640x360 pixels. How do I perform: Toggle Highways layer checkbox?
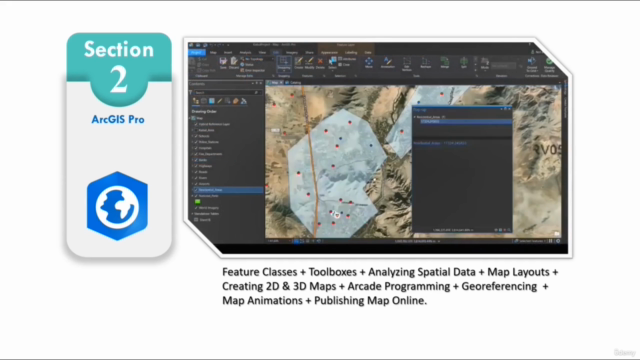[x=196, y=166]
